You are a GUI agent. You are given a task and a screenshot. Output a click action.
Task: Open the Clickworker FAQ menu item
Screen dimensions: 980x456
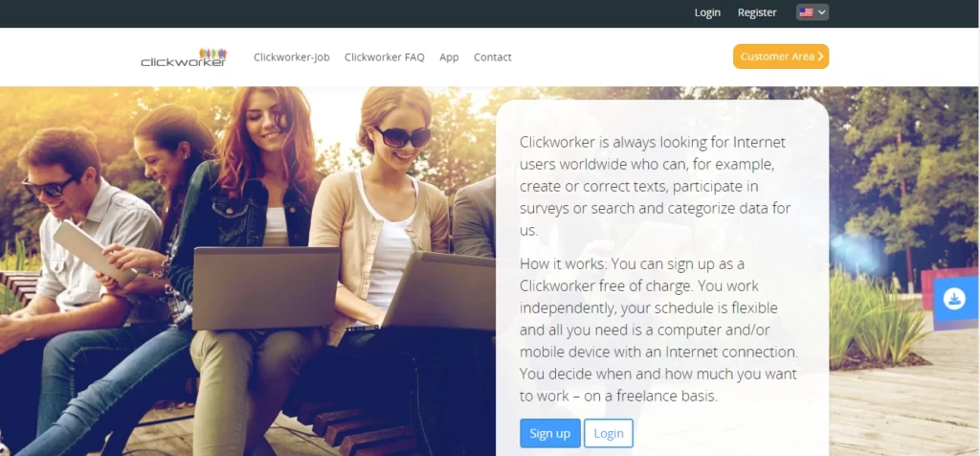[x=385, y=57]
